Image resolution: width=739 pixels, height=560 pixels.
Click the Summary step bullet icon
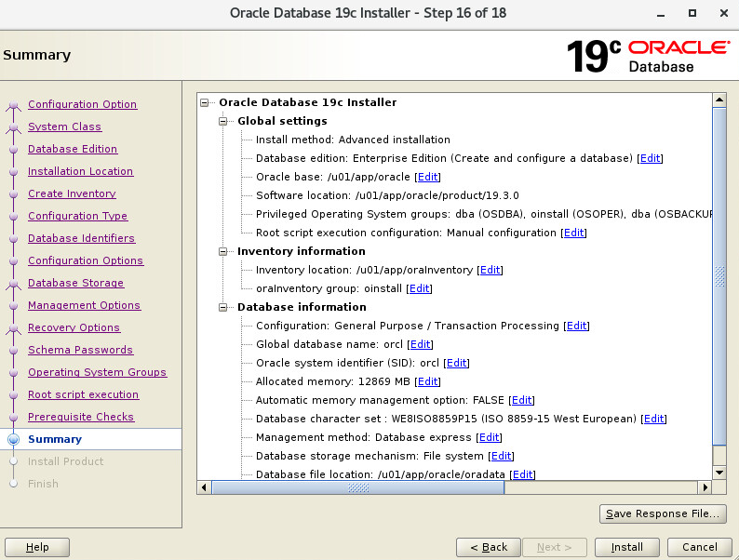tap(14, 439)
